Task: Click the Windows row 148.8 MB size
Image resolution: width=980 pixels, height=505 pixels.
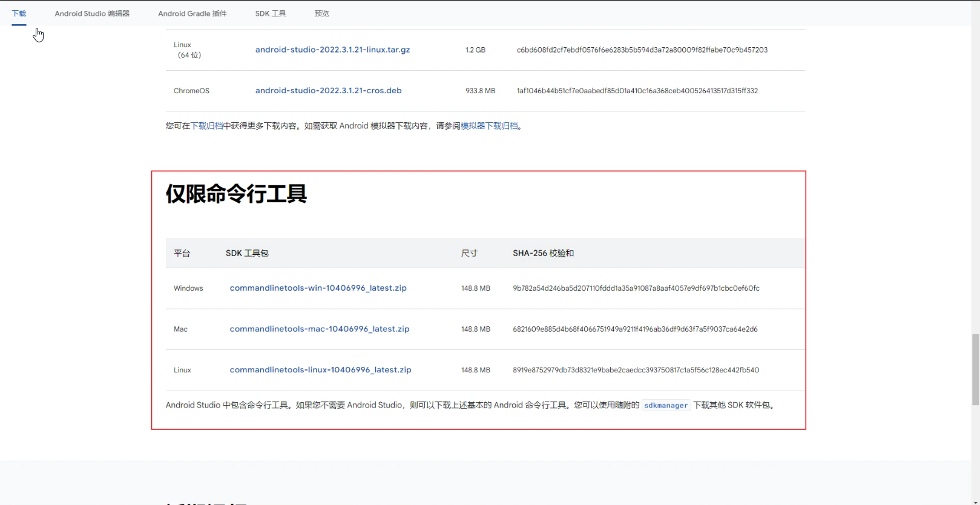Action: click(x=476, y=288)
